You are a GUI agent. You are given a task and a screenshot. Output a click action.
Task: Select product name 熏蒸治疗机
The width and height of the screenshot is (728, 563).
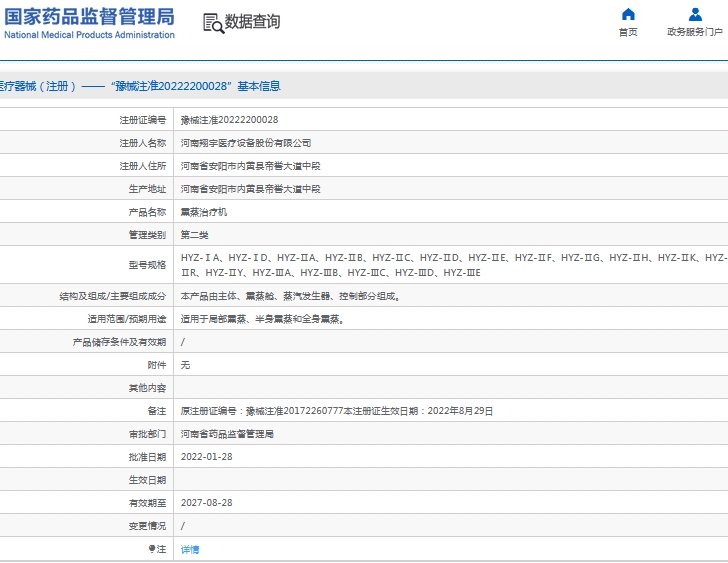pos(204,212)
